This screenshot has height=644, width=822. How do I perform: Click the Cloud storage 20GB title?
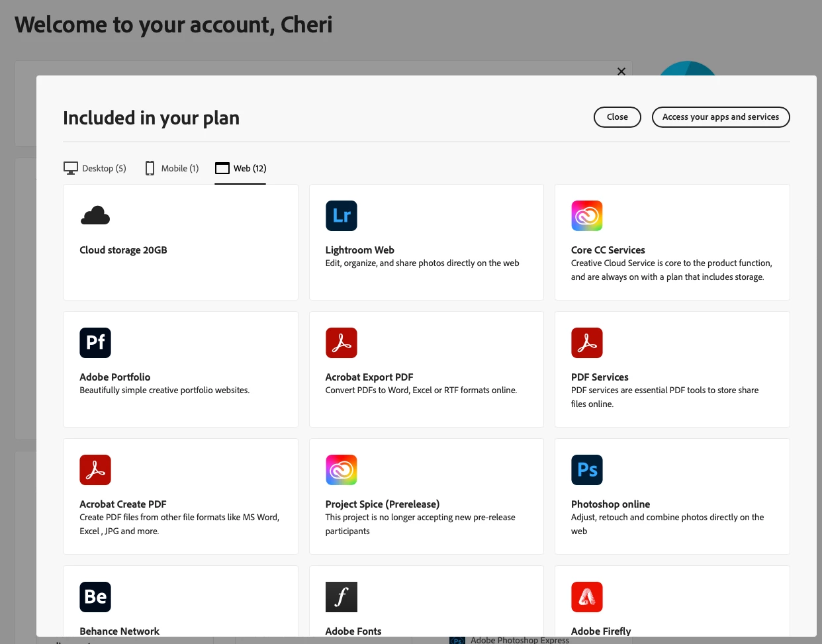coord(123,250)
